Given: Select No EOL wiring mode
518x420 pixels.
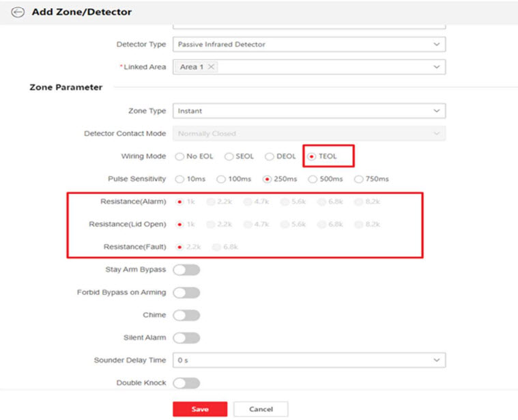Looking at the screenshot, I should coord(180,156).
